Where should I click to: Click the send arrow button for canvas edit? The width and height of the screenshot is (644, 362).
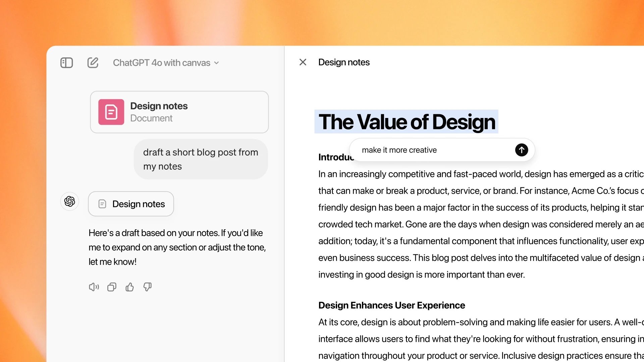[522, 150]
